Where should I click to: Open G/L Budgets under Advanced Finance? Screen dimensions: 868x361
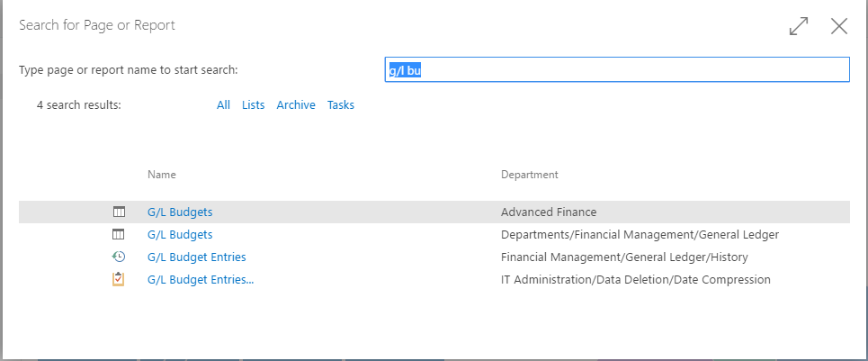point(180,212)
